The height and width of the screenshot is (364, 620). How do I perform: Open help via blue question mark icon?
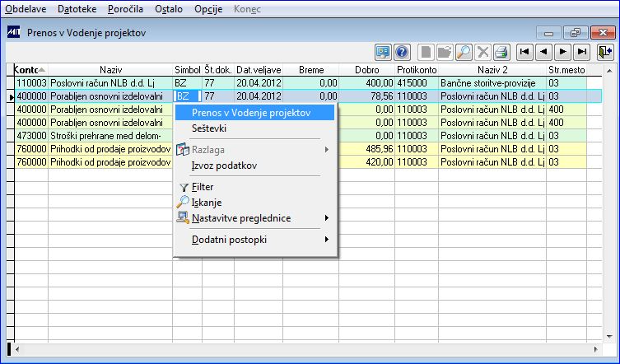[x=402, y=52]
